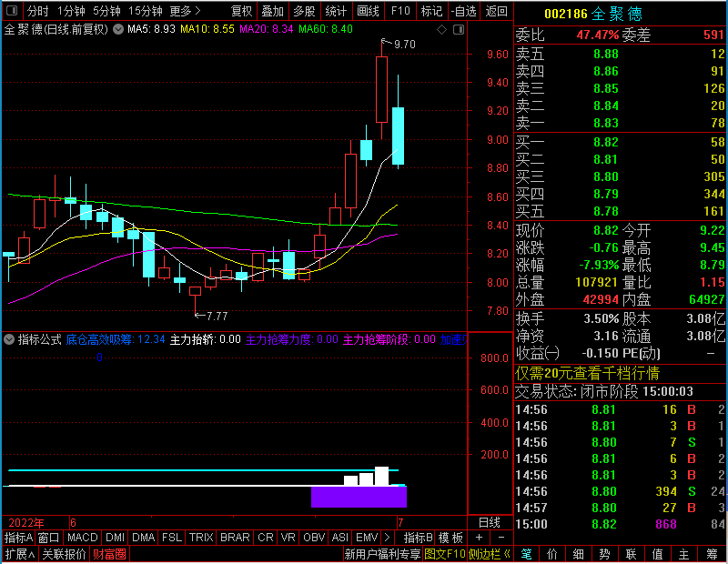Screen dimensions: 728x564
Task: Switch to 指标B group
Action: (419, 538)
